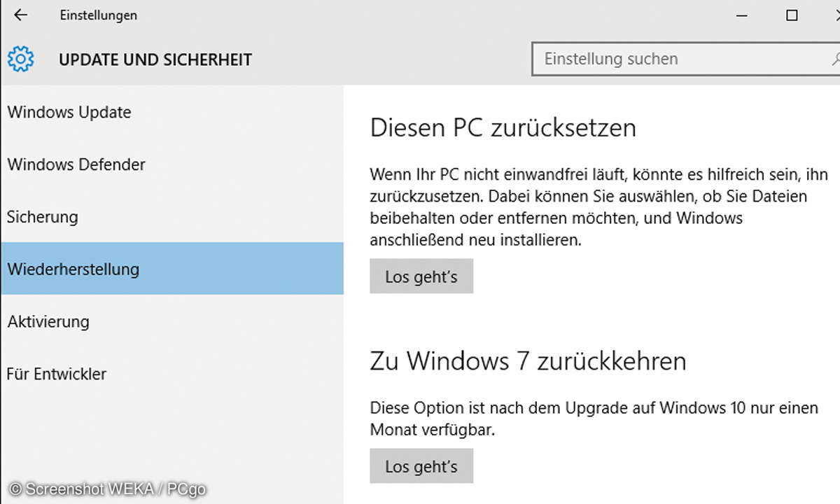
Task: Go to Für Entwickler settings
Action: [171, 374]
